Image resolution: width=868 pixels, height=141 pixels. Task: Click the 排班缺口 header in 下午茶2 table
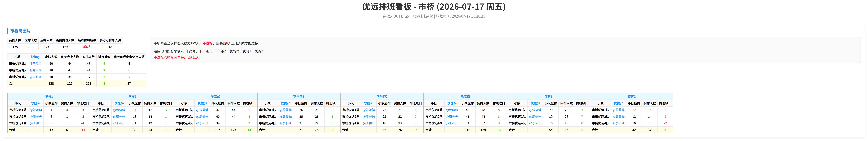415,103
